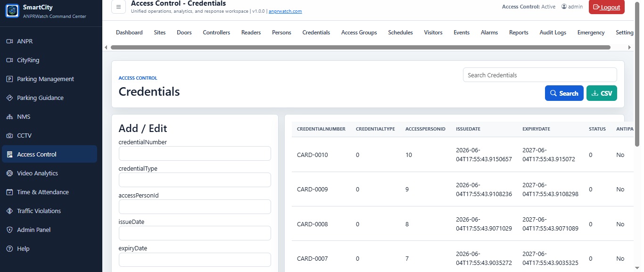Open the anprwatch.com link
The width and height of the screenshot is (644, 272).
click(285, 11)
